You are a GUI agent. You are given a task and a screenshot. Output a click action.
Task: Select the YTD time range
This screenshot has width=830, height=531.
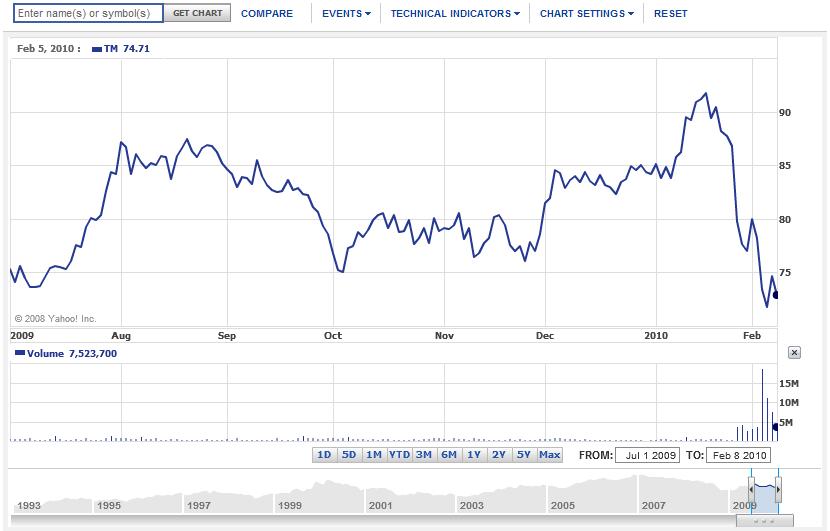[399, 455]
